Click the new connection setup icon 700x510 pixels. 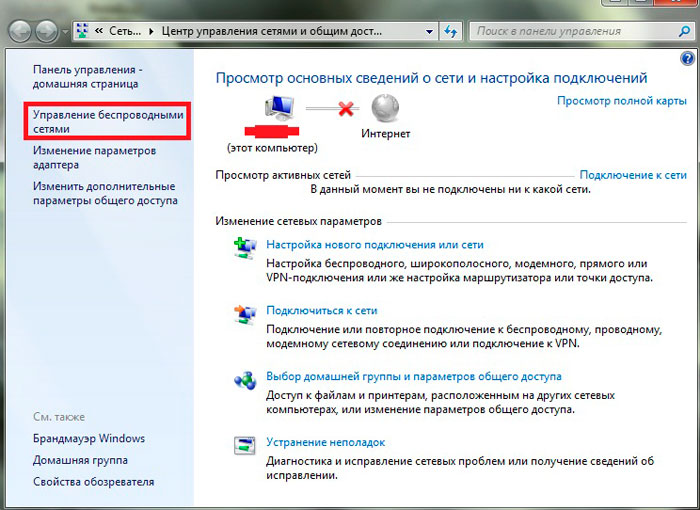pyautogui.click(x=245, y=248)
